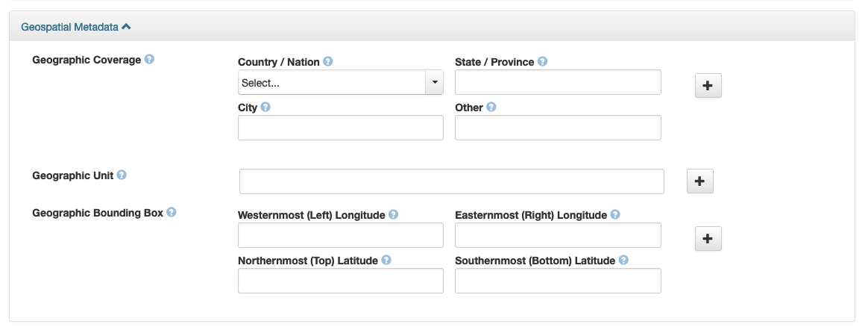Screen dimensions: 868x336
Task: Click Geographic Bounding Box help icon
Action: (x=172, y=213)
